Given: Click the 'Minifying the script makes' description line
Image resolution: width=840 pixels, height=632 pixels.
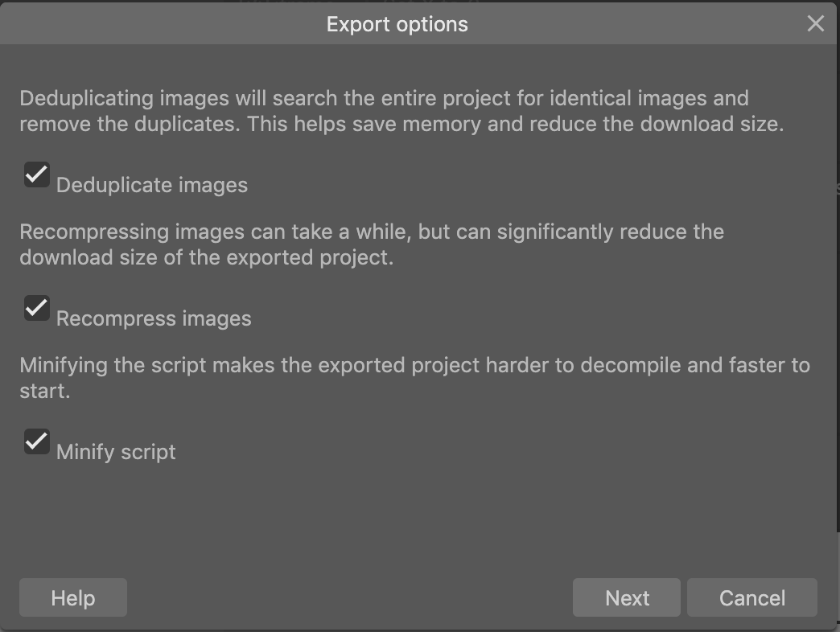Looking at the screenshot, I should coord(414,365).
